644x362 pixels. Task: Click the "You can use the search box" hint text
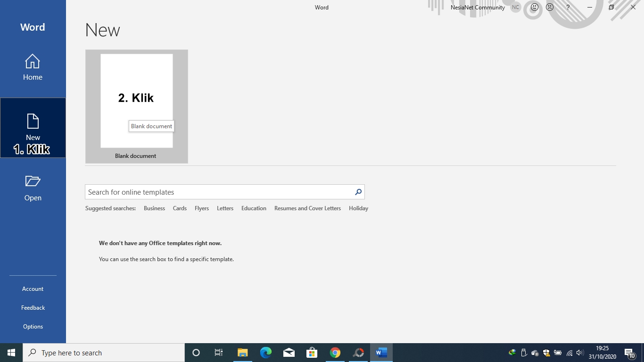click(166, 259)
